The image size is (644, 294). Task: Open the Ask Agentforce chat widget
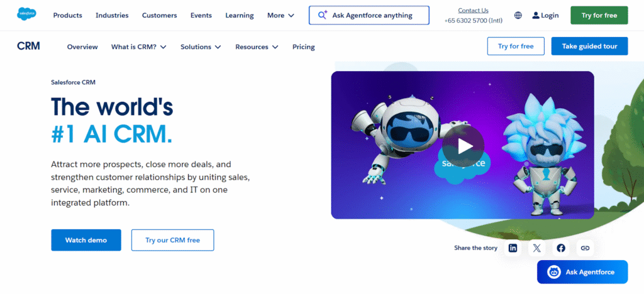(x=582, y=272)
